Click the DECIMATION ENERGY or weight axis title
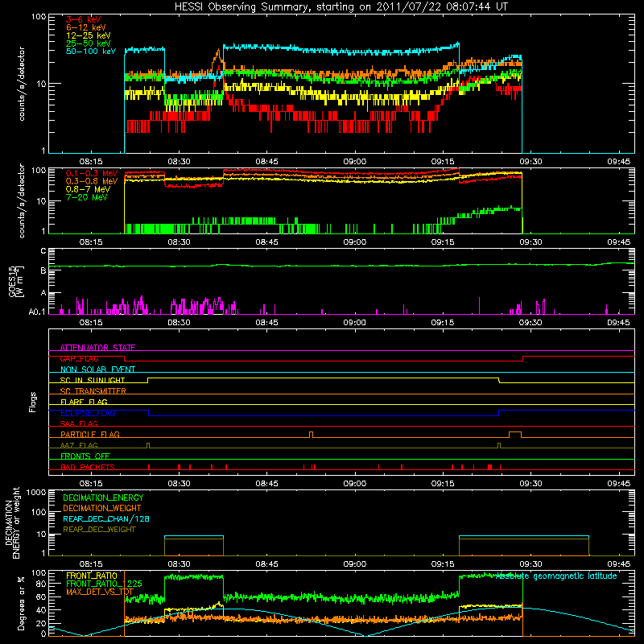The width and height of the screenshot is (644, 644). point(12,522)
